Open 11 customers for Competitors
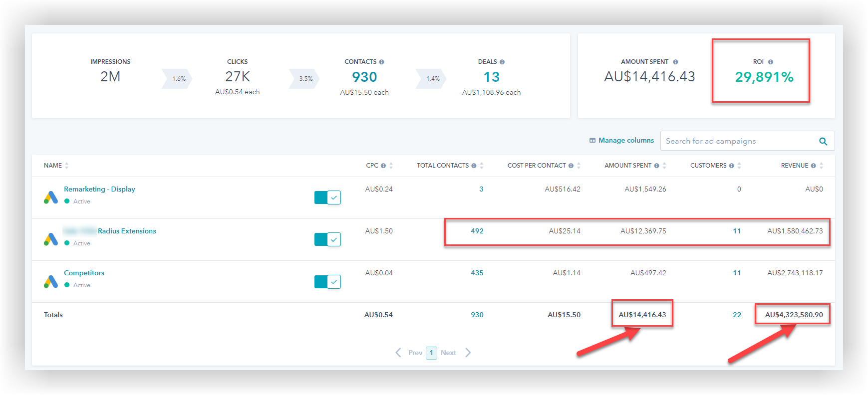The image size is (868, 395). point(737,273)
